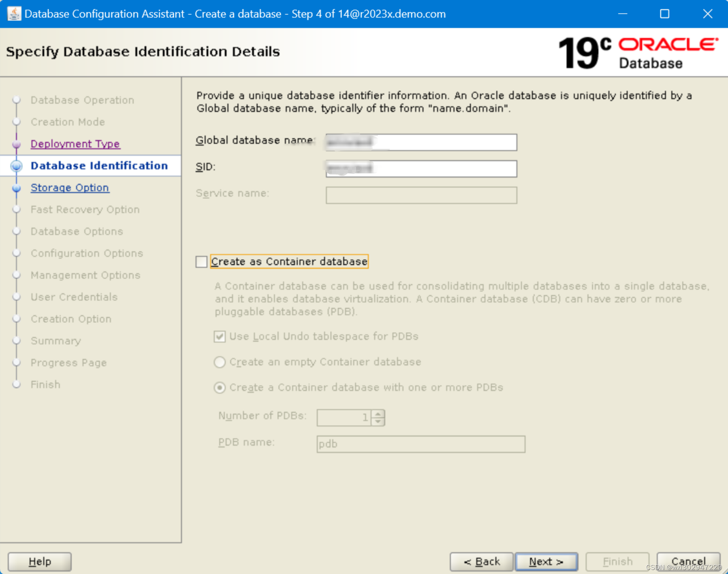Click the Finish step in sidebar
Screen dimensions: 728x574
[45, 384]
